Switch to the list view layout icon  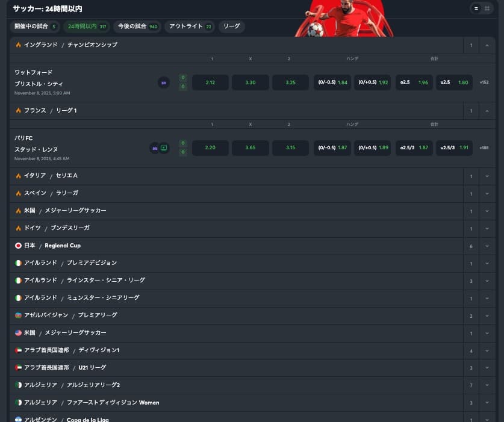(476, 8)
